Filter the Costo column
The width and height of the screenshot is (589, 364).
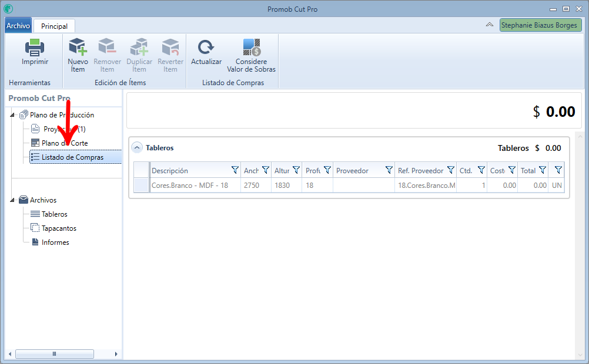pos(511,170)
